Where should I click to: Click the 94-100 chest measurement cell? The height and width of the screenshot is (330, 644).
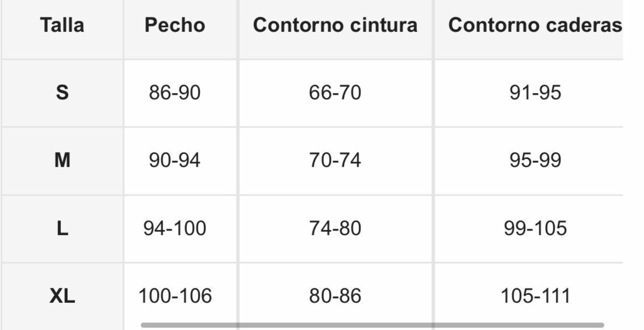[175, 228]
